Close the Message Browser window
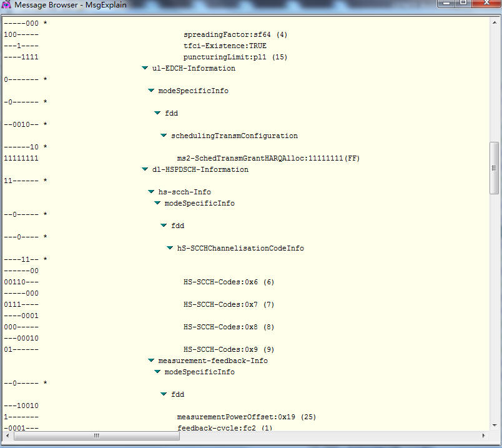Screen dimensions: 502x448 point(486,3)
